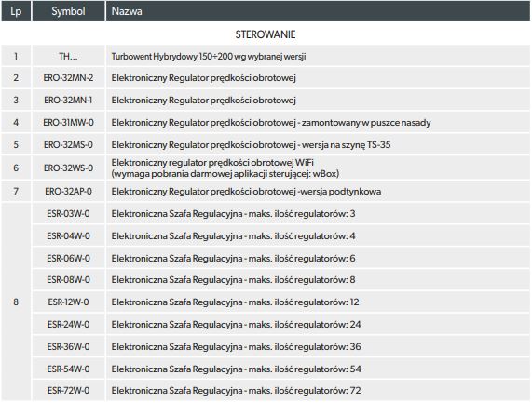Image resolution: width=532 pixels, height=403 pixels.
Task: Click the ESR-04W-0 symbol
Action: coord(68,235)
